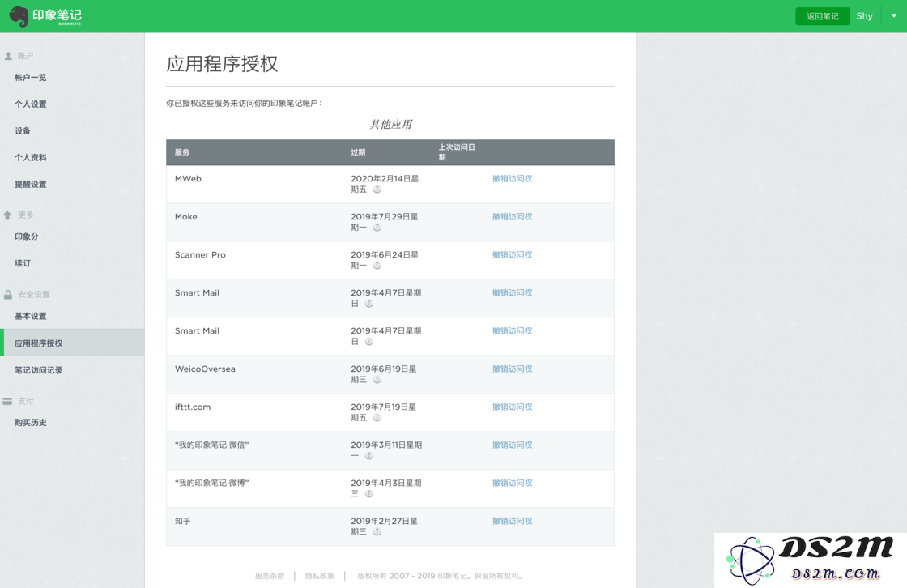Image resolution: width=907 pixels, height=588 pixels.
Task: Click the 应用程序授权 page title
Action: click(x=222, y=64)
